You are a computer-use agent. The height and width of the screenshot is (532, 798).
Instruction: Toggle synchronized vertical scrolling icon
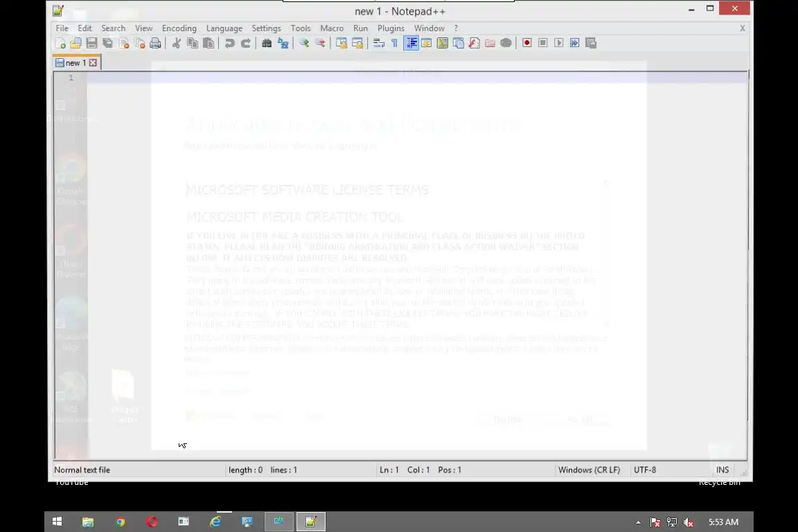point(342,43)
